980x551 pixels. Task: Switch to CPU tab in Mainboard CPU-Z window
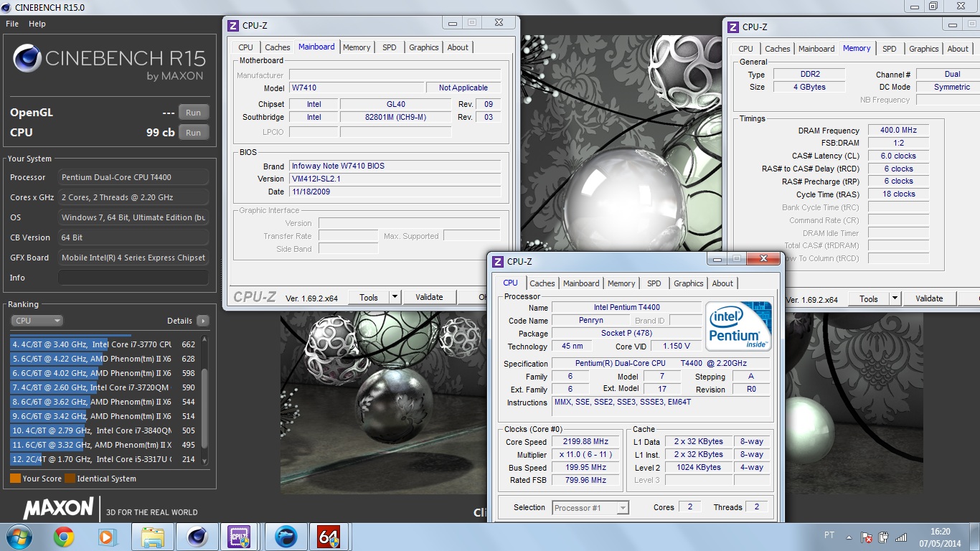tap(246, 47)
